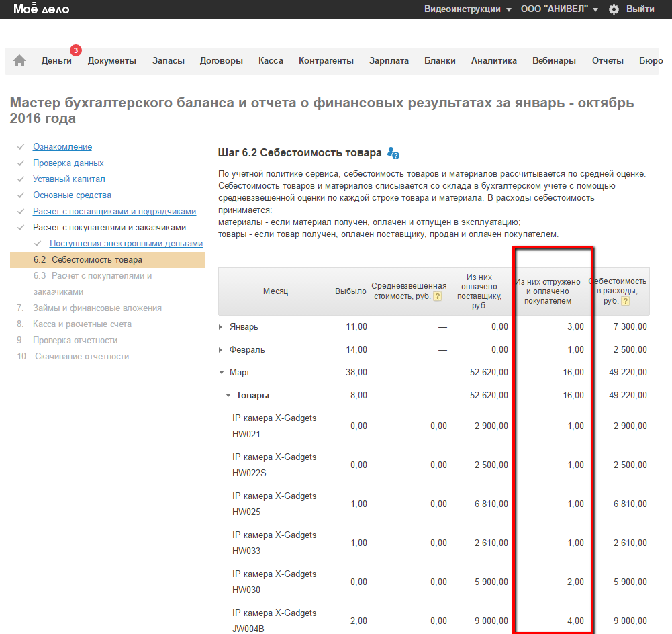This screenshot has height=634, width=672.
Task: Click the notification badge on Деньги
Action: (x=76, y=50)
